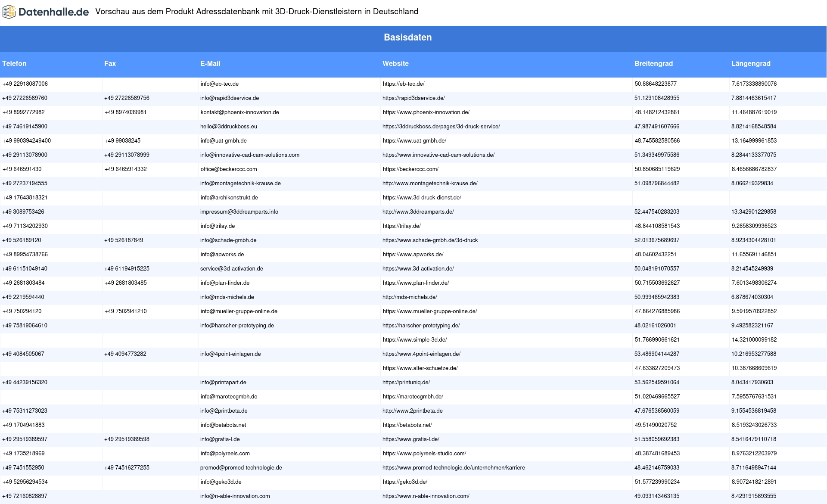The image size is (827, 504).
Task: Click the Datenhalle.de logo icon
Action: pos(9,12)
